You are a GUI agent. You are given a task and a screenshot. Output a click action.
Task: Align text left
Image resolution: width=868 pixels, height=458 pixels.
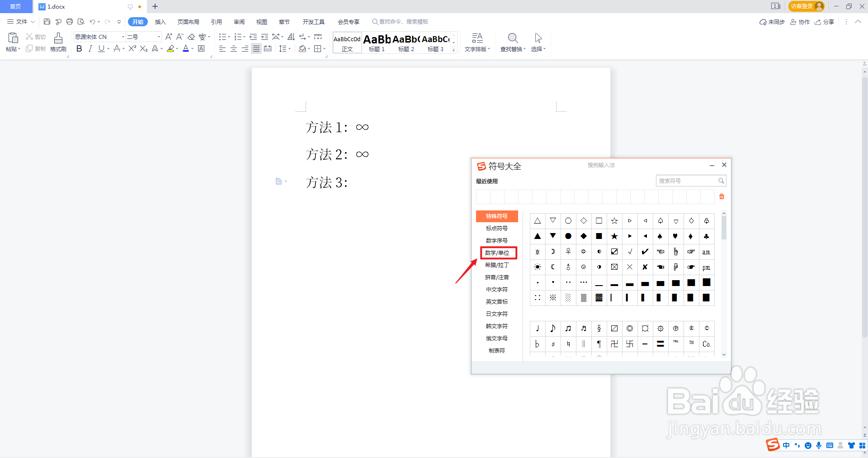coord(222,48)
